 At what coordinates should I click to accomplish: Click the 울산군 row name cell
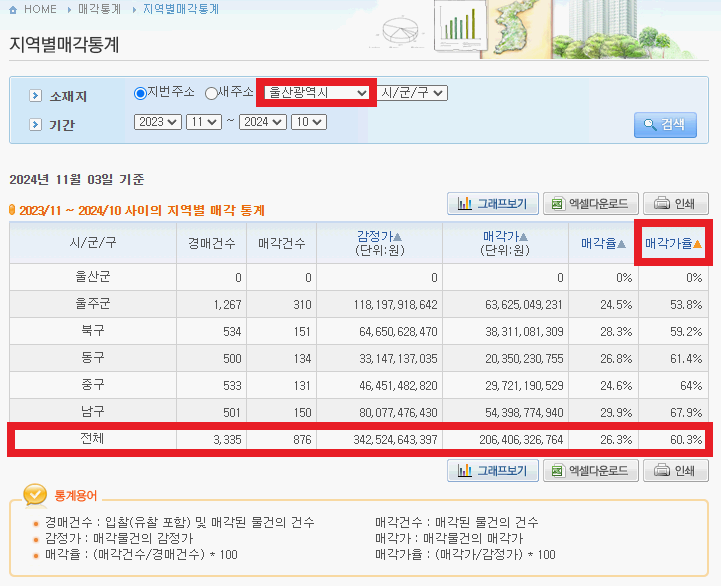pos(93,277)
